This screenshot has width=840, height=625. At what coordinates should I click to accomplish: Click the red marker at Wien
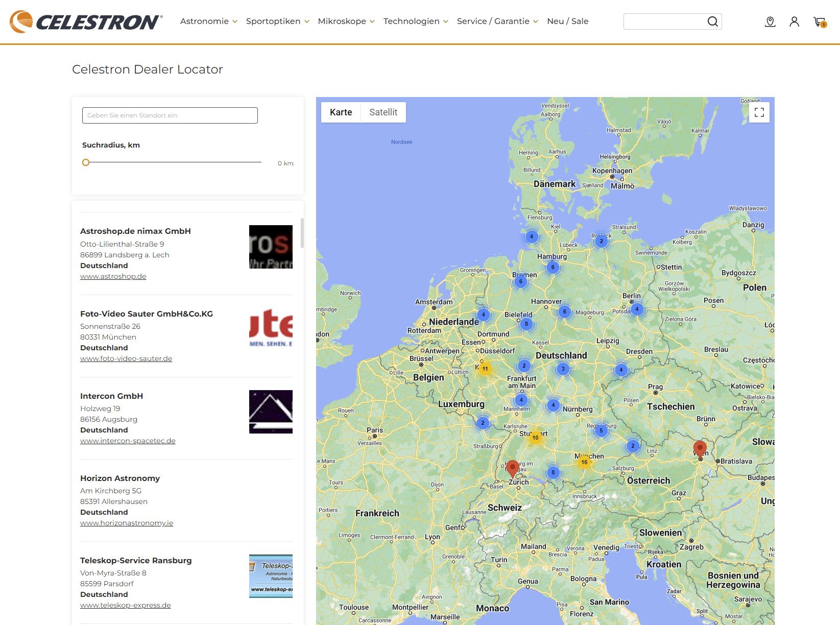point(700,450)
